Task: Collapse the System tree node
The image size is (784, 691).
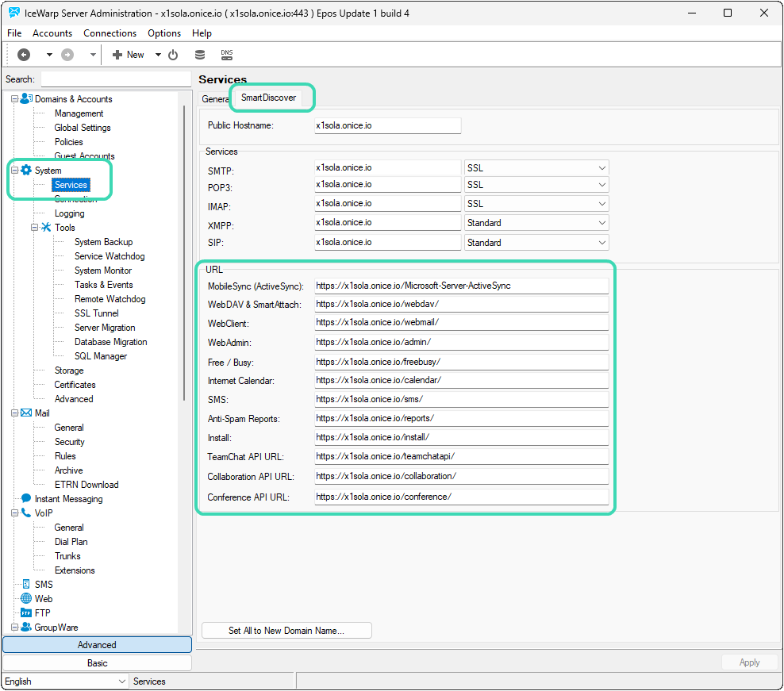Action: click(x=14, y=170)
